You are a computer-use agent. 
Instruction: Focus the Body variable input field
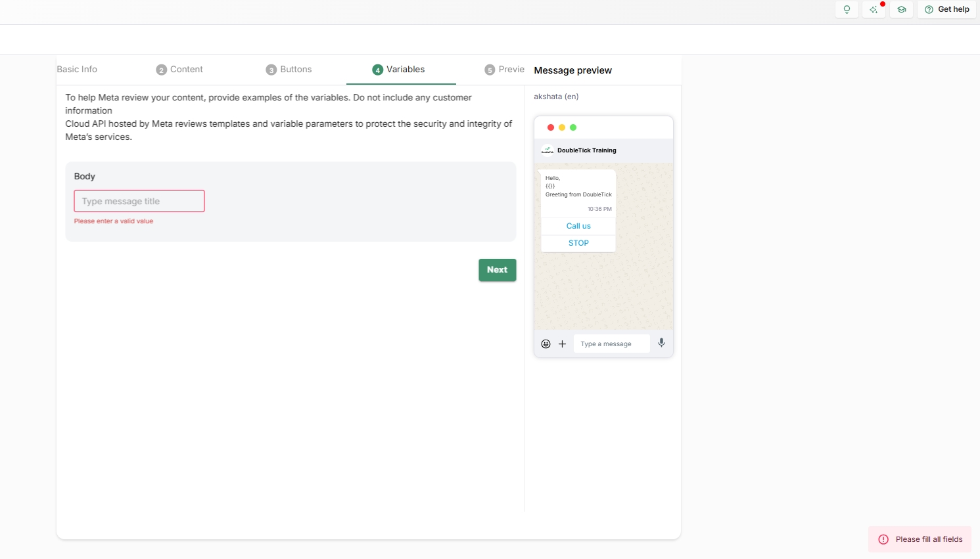[x=139, y=201]
